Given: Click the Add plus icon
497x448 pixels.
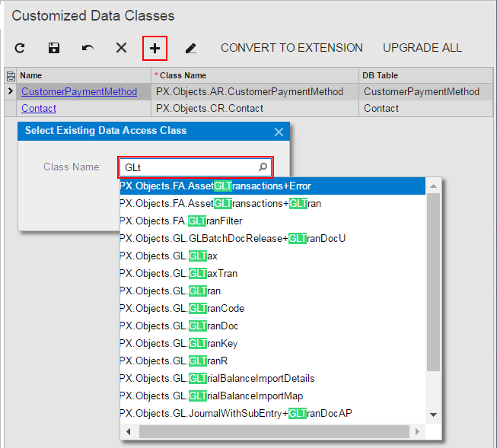Looking at the screenshot, I should point(155,48).
